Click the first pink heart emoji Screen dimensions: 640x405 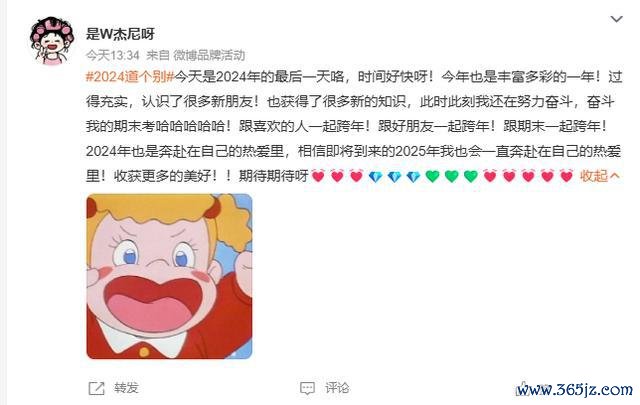pos(318,176)
